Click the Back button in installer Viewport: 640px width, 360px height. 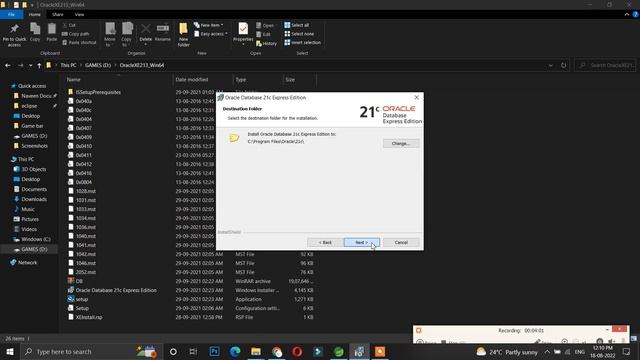(x=325, y=242)
